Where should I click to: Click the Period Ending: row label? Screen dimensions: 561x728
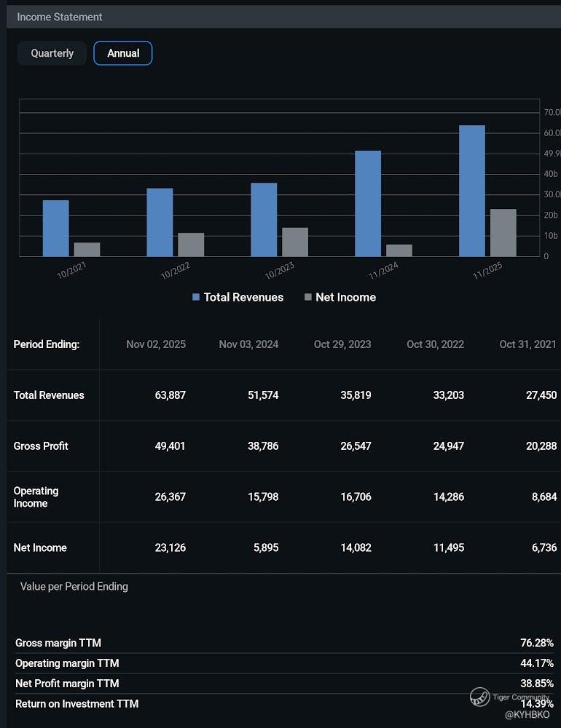47,344
